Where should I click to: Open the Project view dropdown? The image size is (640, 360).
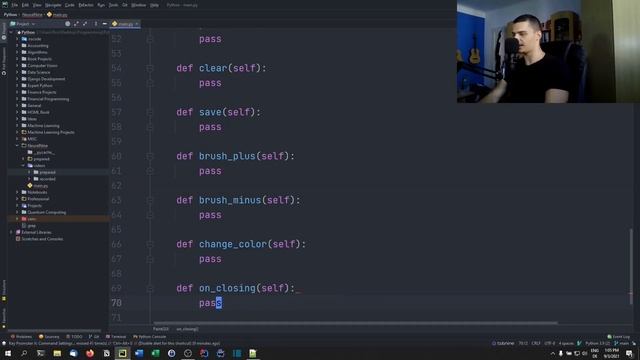click(x=23, y=24)
